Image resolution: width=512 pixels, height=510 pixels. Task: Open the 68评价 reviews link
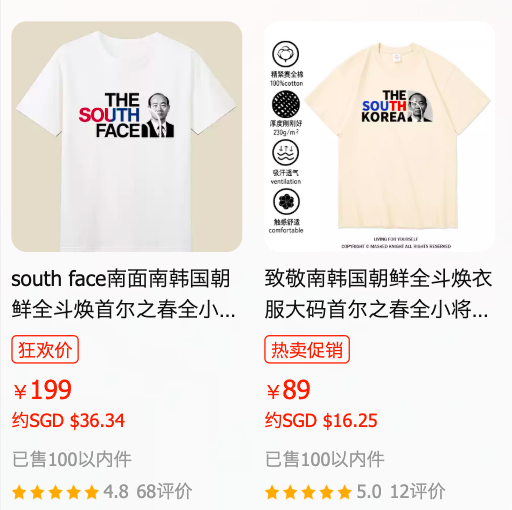164,491
